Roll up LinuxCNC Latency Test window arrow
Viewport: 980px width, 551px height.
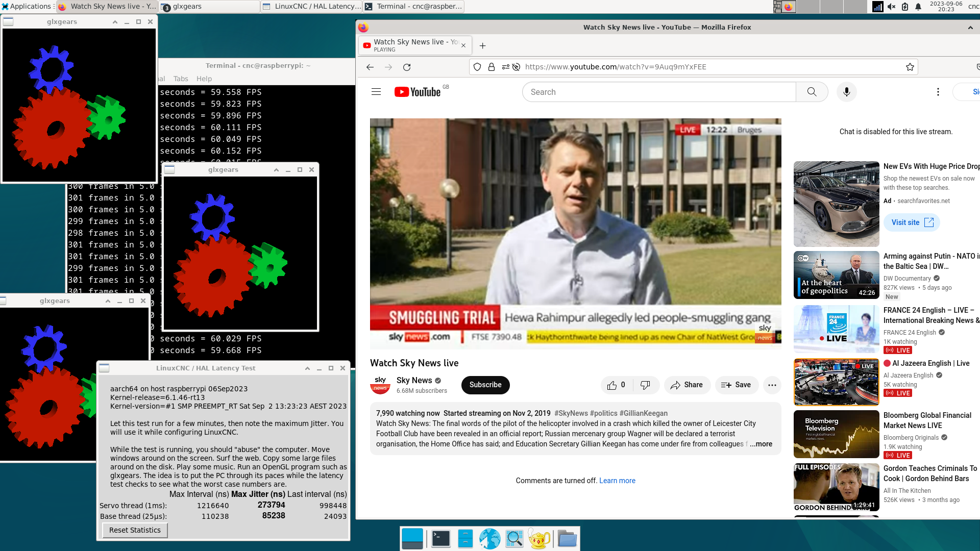pos(307,368)
